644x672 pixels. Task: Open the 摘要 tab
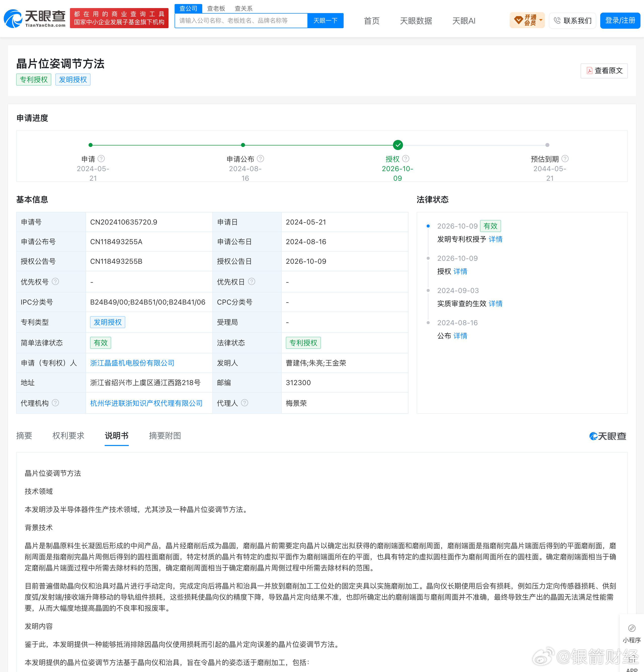tap(24, 436)
